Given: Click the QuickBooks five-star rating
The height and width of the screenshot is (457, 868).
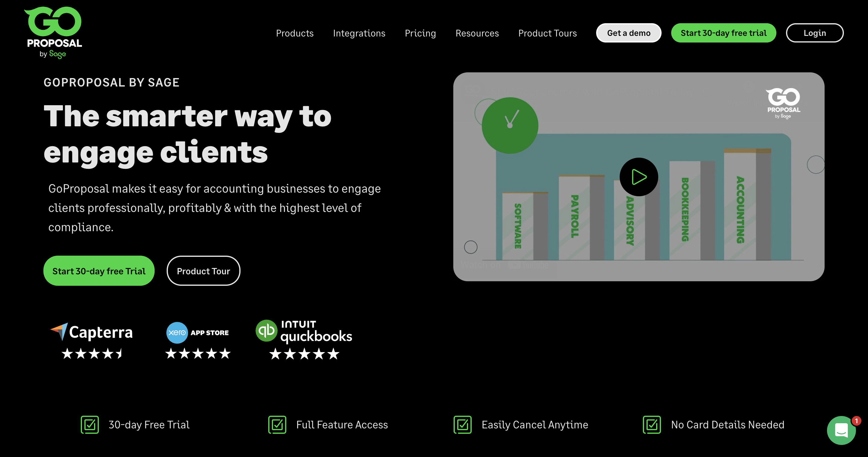Looking at the screenshot, I should click(x=304, y=354).
